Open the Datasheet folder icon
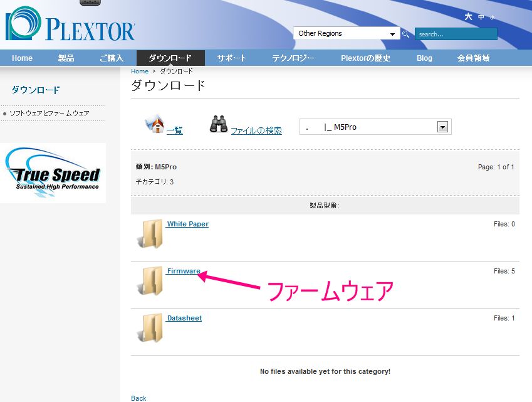Viewport: 532px width, 402px height. pyautogui.click(x=150, y=328)
